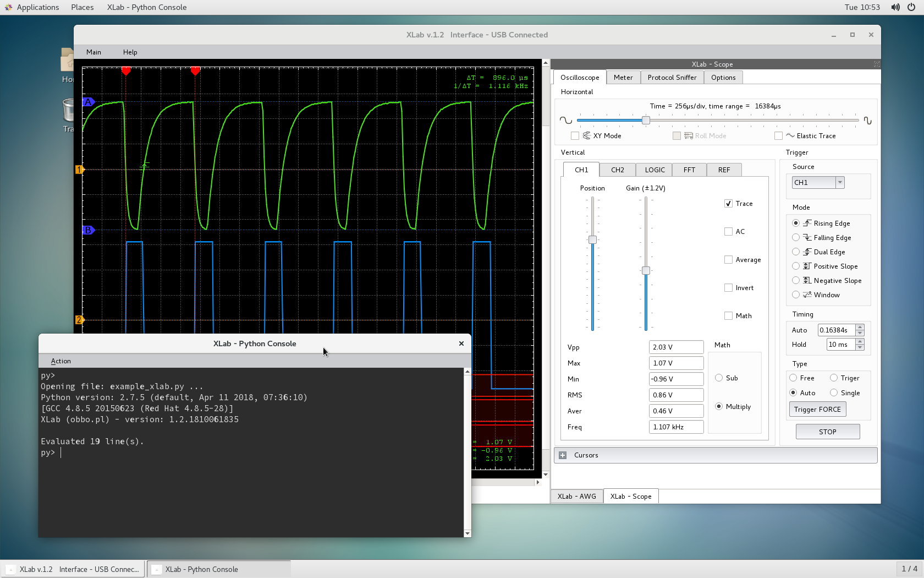Open the volume control in top bar
Image resolution: width=924 pixels, height=578 pixels.
895,7
